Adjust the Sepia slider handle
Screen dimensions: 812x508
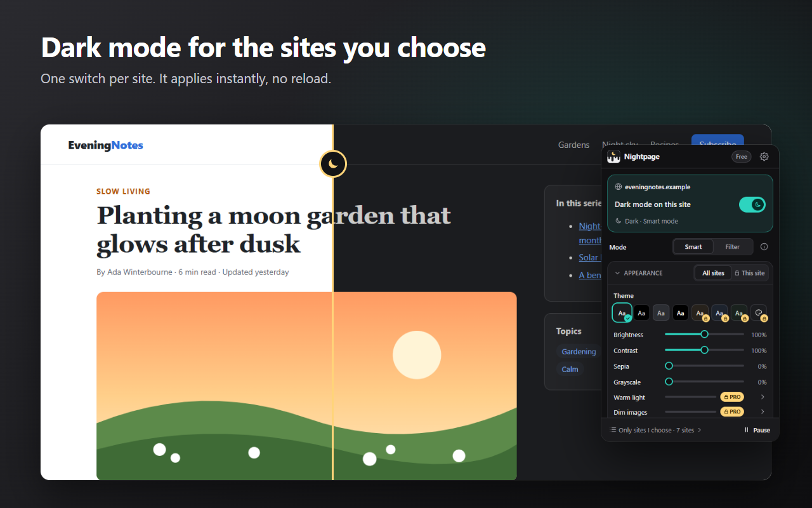tap(669, 366)
